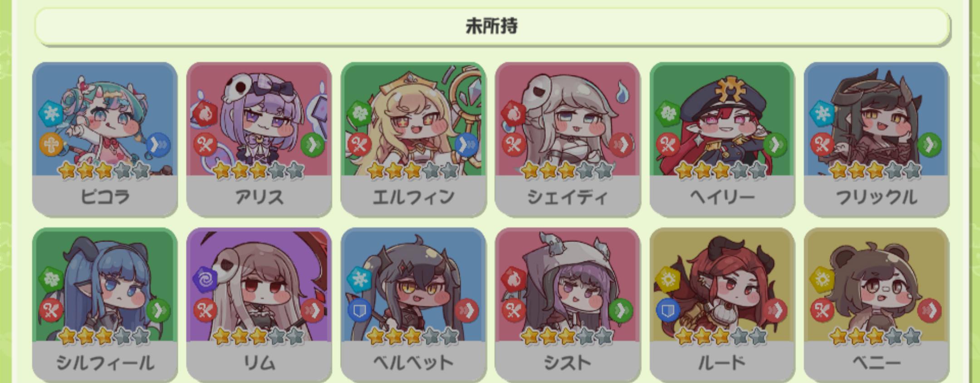Click the light element icon on ルード
The height and width of the screenshot is (383, 980).
668,279
